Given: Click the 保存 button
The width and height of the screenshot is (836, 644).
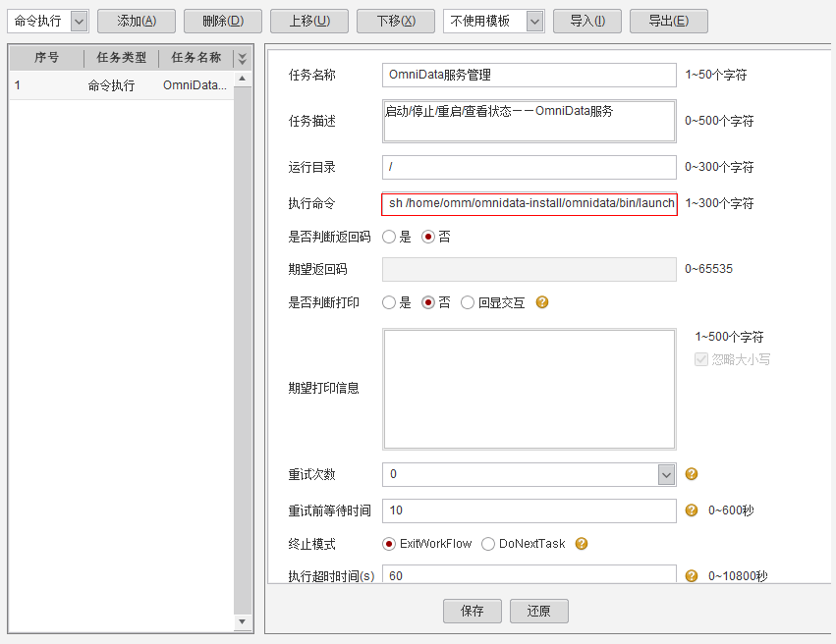Looking at the screenshot, I should [x=473, y=611].
